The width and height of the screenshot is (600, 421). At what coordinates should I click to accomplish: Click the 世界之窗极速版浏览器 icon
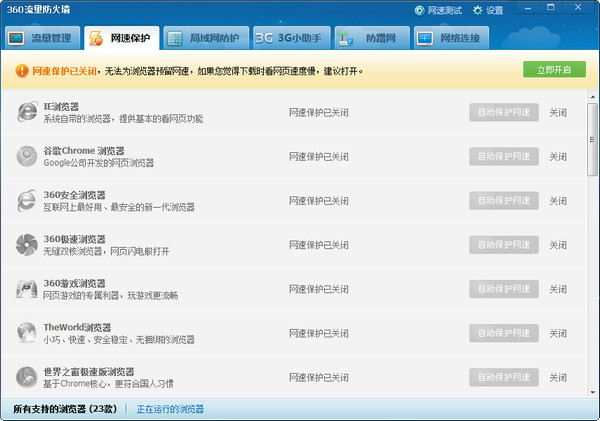tap(27, 377)
